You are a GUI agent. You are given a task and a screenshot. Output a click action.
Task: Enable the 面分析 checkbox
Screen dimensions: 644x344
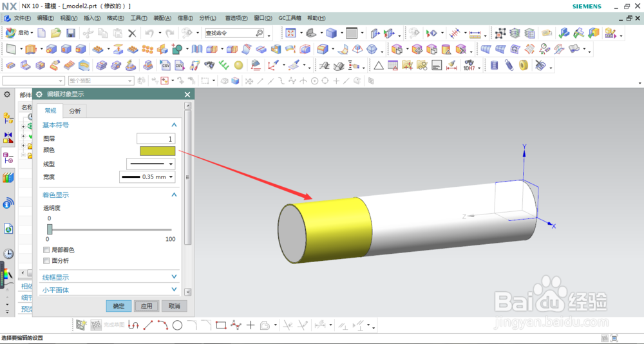click(x=46, y=260)
